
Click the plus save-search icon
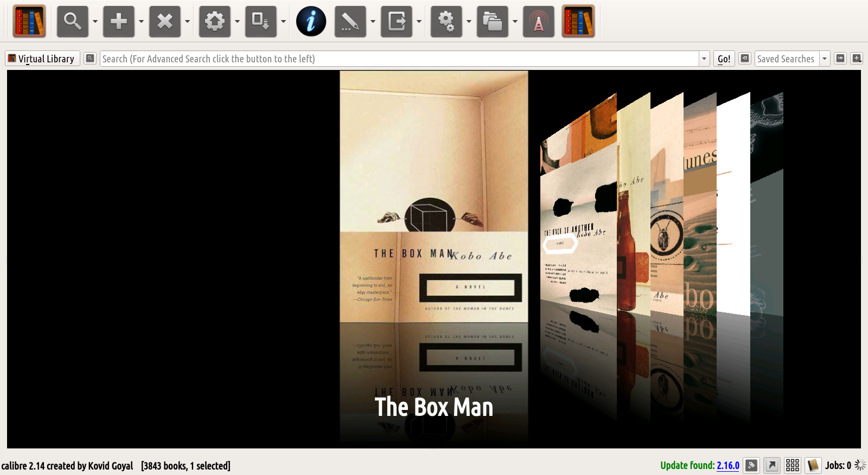(857, 58)
